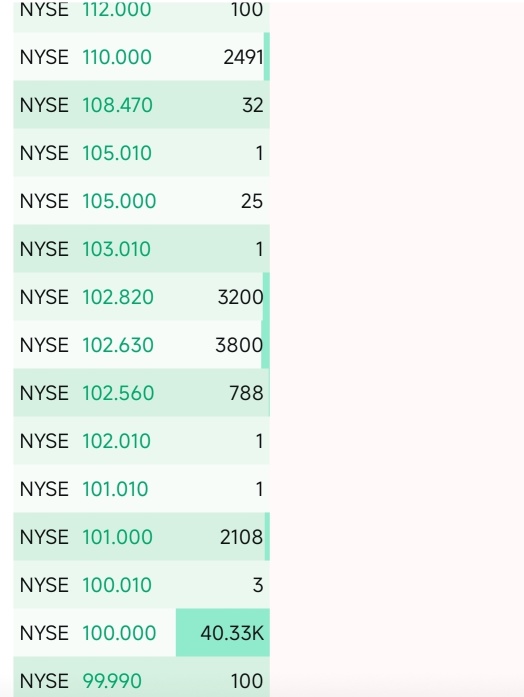Image resolution: width=524 pixels, height=697 pixels.
Task: Choose the 105.010 bid price
Action: 117,153
